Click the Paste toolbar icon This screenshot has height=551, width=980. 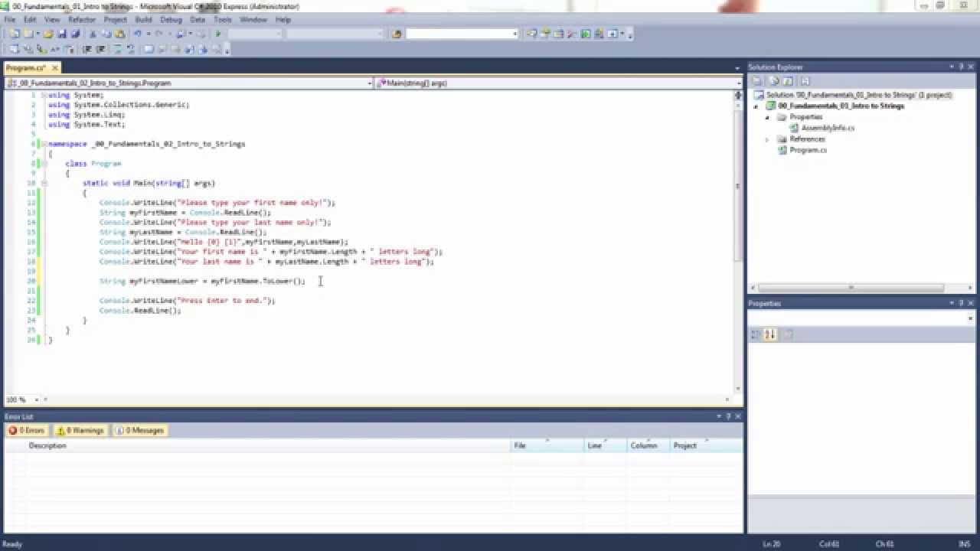tap(119, 34)
